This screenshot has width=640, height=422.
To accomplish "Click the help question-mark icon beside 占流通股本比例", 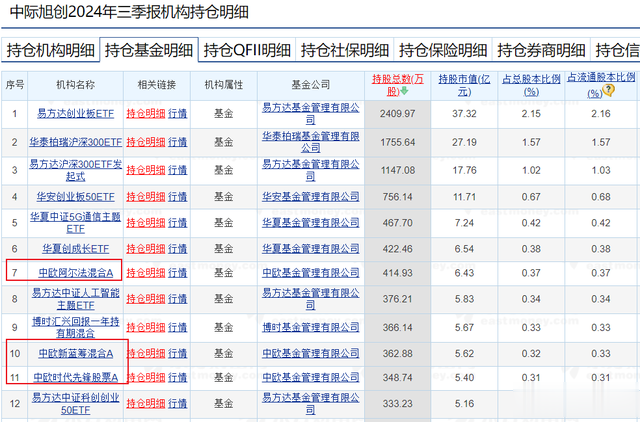I will point(608,90).
